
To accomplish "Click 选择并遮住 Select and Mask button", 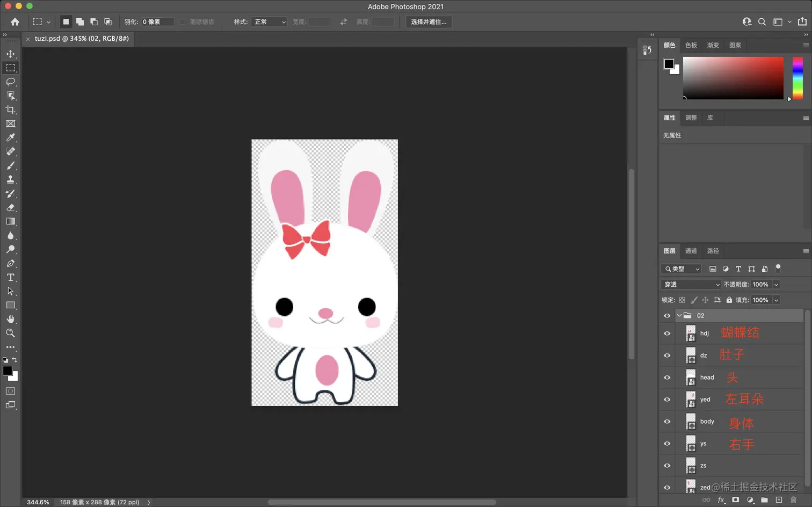I will (429, 22).
